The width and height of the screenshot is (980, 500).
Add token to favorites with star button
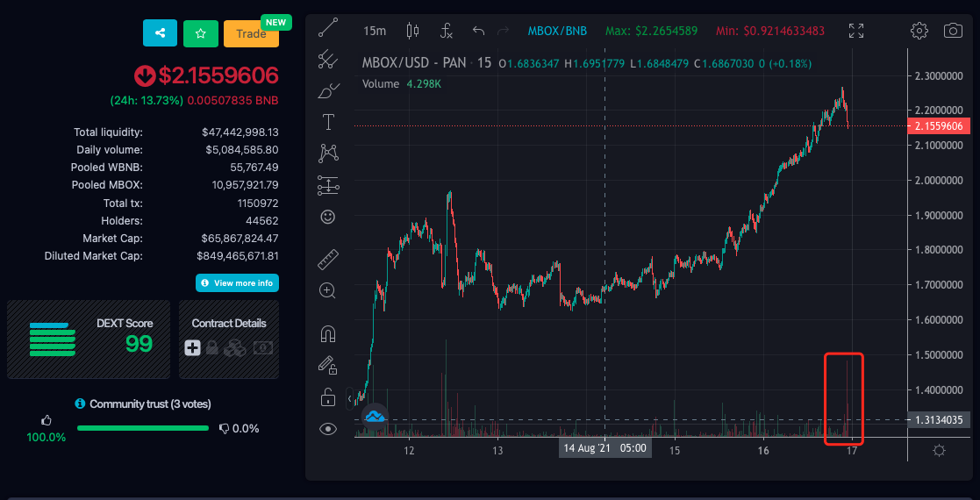point(201,33)
